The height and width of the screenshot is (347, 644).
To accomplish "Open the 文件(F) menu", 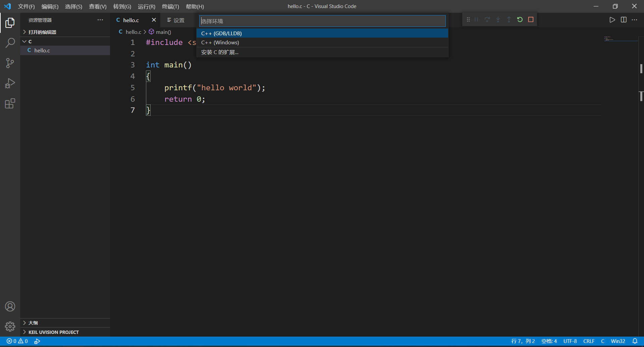I will [26, 6].
